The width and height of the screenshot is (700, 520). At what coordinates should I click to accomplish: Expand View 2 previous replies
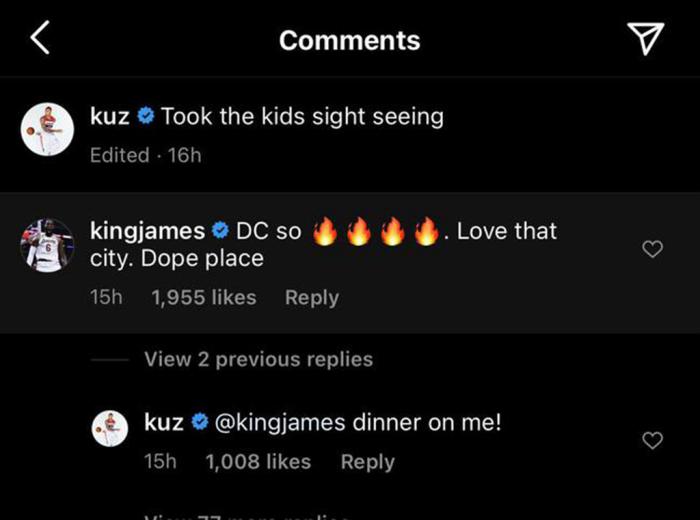point(258,360)
